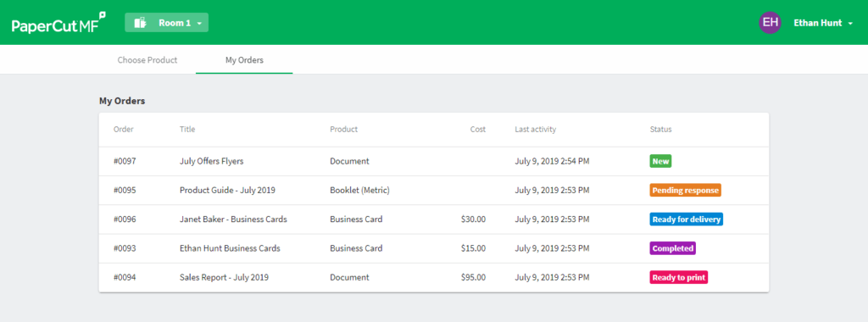This screenshot has width=868, height=322.
Task: Click the New status badge
Action: pos(660,162)
